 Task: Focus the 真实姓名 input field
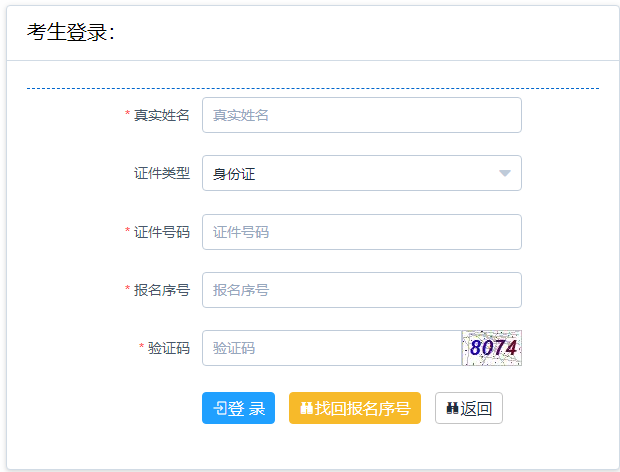pyautogui.click(x=361, y=115)
